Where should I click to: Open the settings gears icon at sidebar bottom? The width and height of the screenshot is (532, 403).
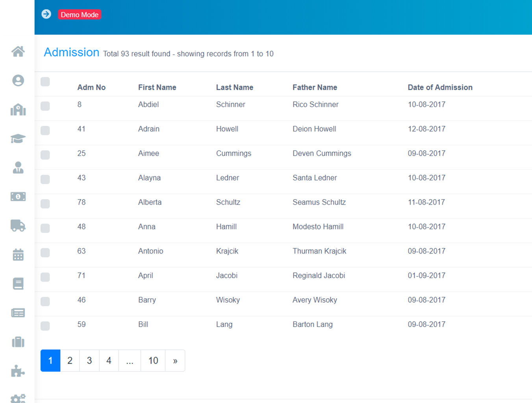(x=18, y=398)
